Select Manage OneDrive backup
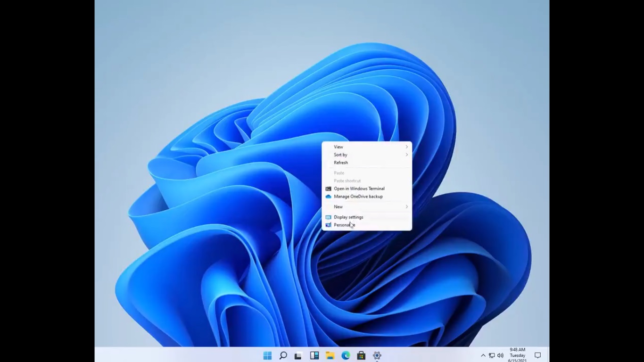Image resolution: width=644 pixels, height=362 pixels. click(x=358, y=197)
